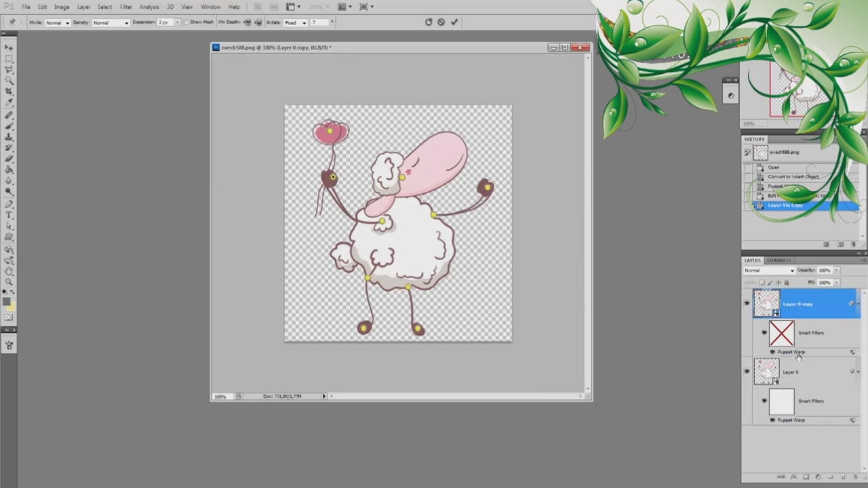
Task: Toggle Smart Filters visibility under Layer 0
Action: point(764,401)
